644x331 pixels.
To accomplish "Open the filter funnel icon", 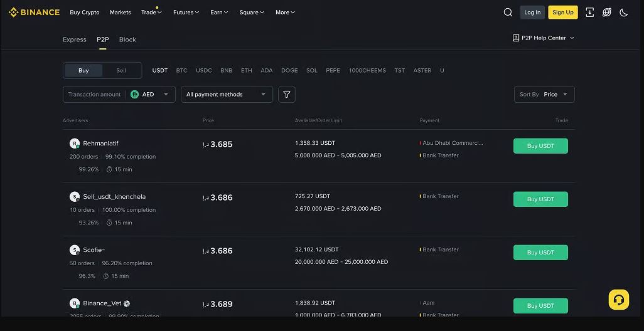I will 287,94.
